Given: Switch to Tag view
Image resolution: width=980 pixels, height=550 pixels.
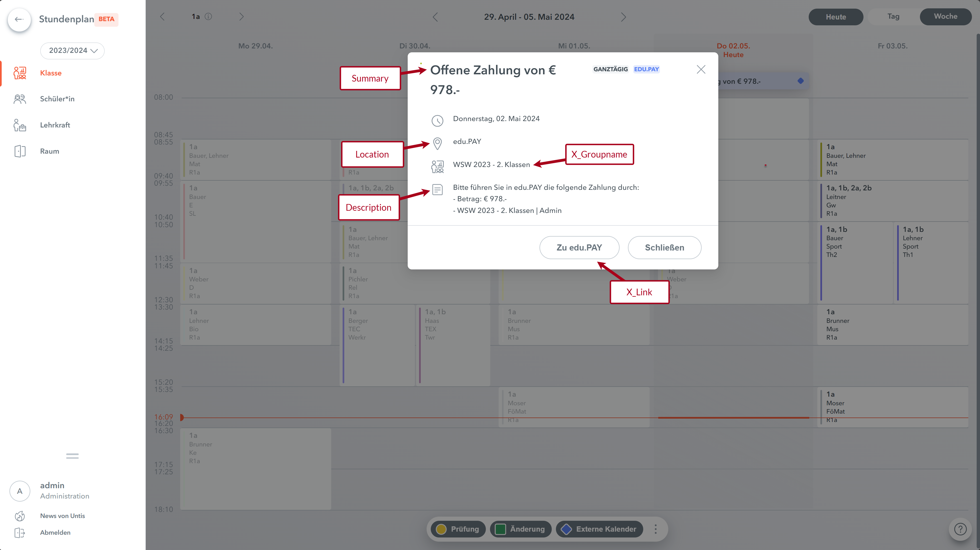Looking at the screenshot, I should 893,16.
